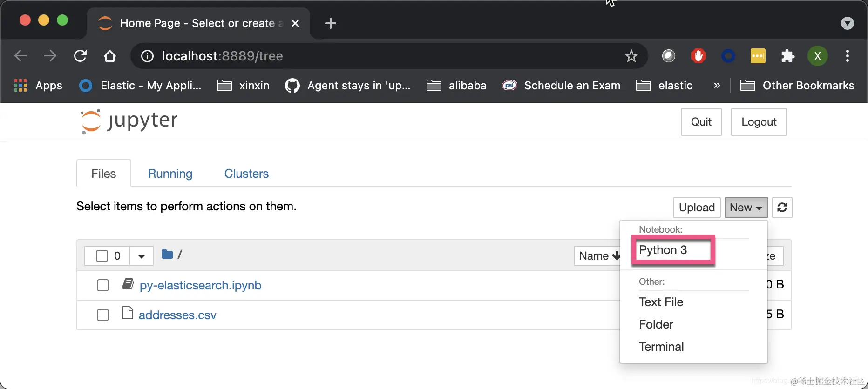This screenshot has width=868, height=389.
Task: Bookmark this page with the star
Action: 631,56
